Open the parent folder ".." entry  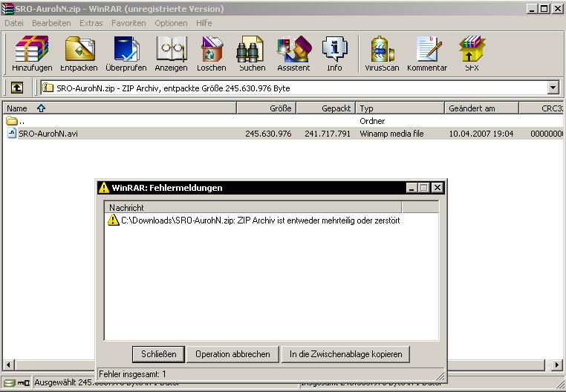tap(22, 121)
